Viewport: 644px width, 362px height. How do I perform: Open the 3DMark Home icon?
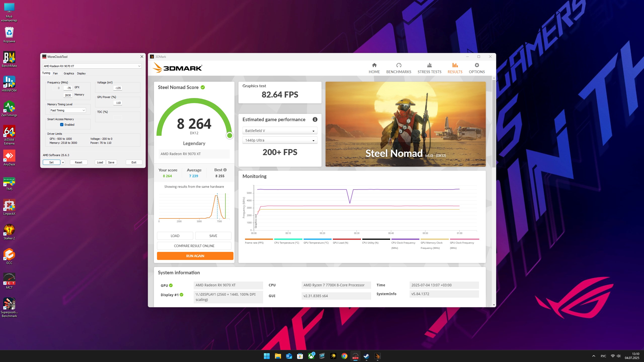point(374,65)
